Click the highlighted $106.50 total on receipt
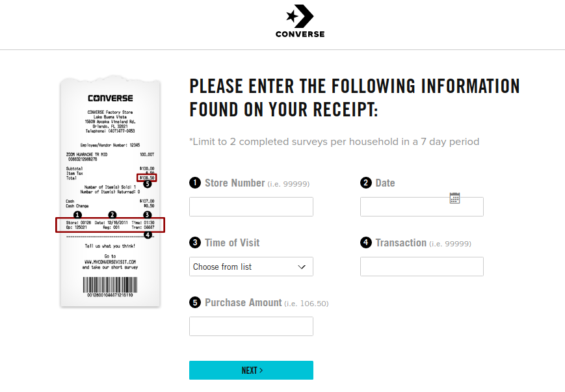The image size is (565, 392). click(146, 176)
